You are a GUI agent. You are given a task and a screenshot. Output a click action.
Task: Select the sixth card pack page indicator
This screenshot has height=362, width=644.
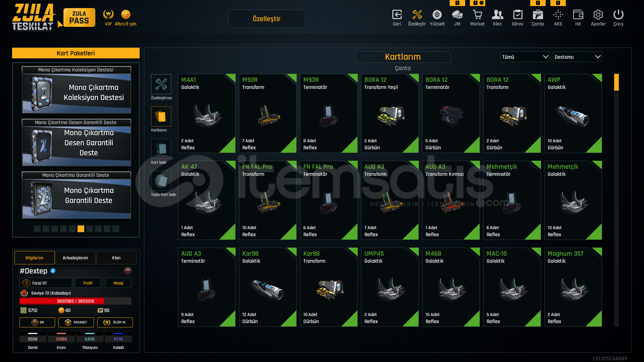81,229
